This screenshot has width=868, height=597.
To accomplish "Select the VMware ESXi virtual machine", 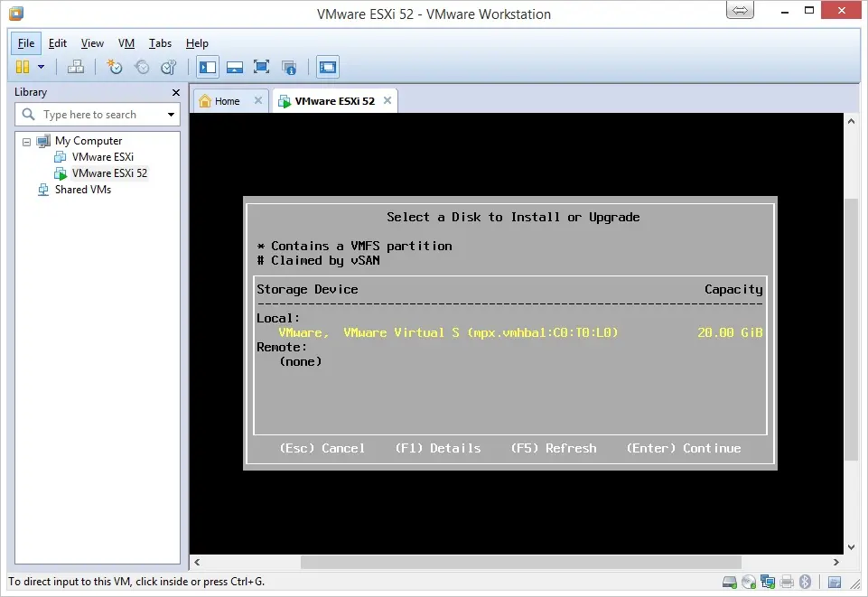I will point(102,156).
